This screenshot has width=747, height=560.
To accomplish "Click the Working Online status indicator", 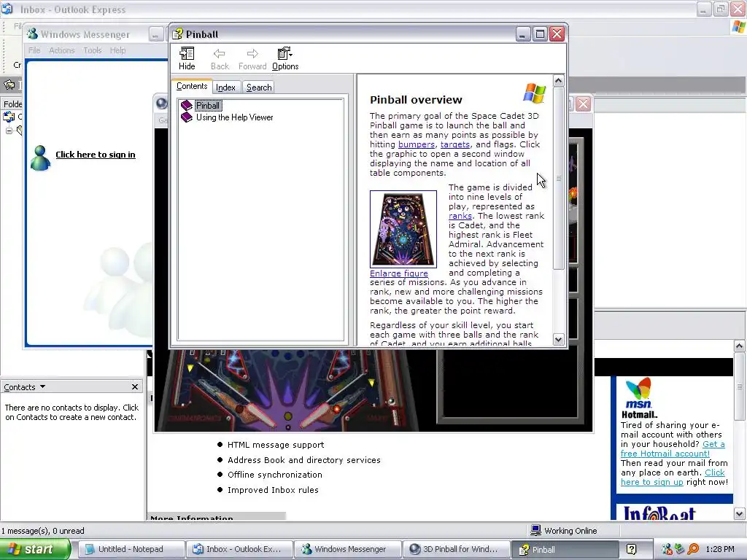I will 564,531.
